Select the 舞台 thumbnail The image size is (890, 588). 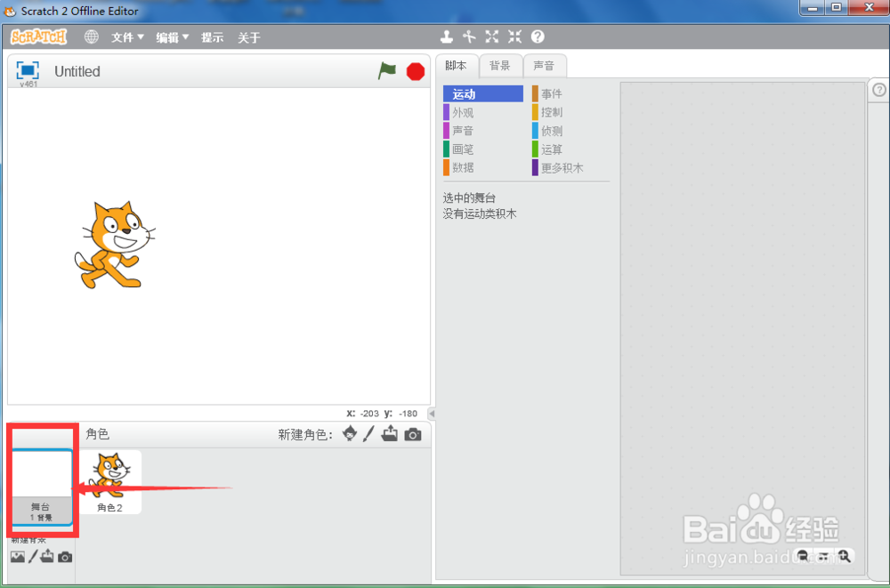pos(41,487)
